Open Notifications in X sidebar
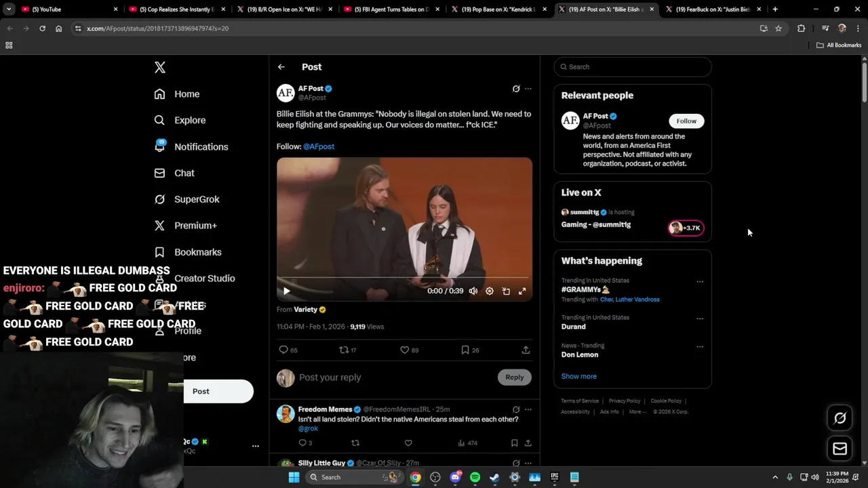This screenshot has height=488, width=868. click(x=191, y=146)
